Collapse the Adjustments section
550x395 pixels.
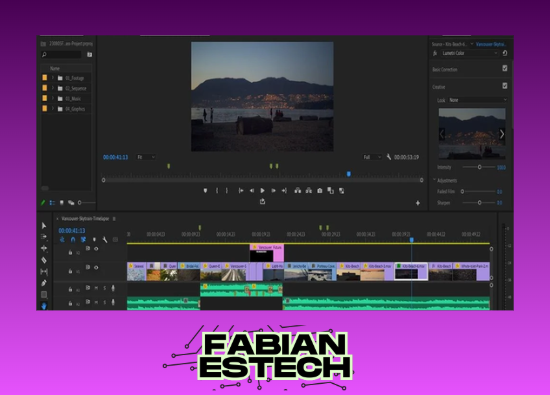435,180
